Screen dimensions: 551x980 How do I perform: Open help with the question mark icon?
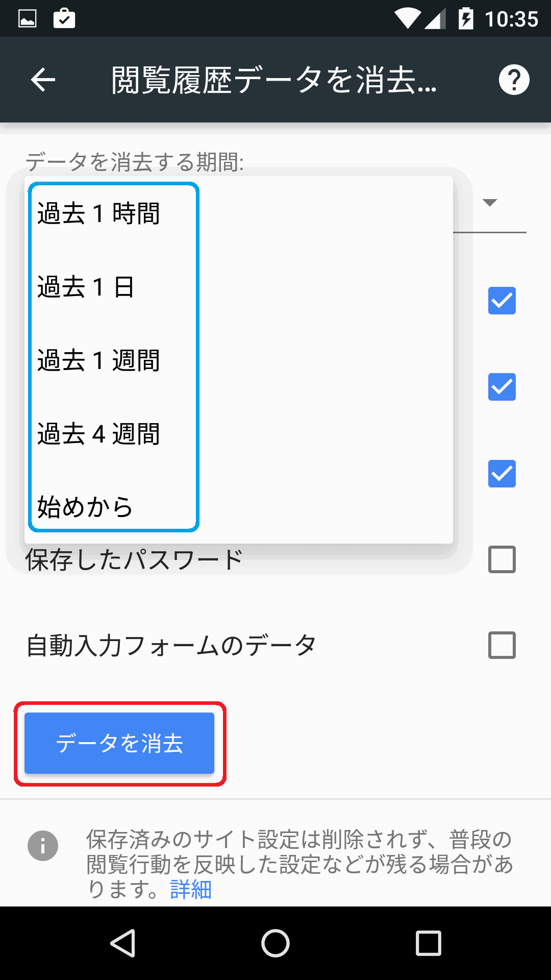pyautogui.click(x=514, y=80)
